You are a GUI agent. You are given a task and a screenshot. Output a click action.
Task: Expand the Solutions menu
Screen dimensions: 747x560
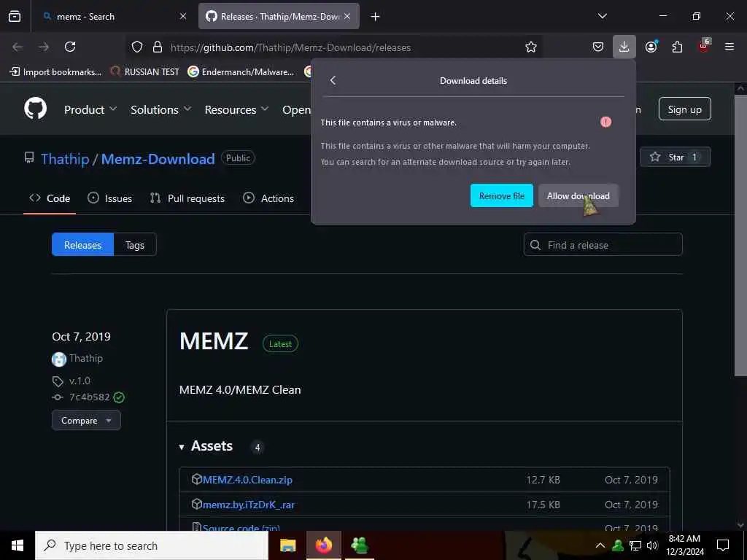point(161,109)
